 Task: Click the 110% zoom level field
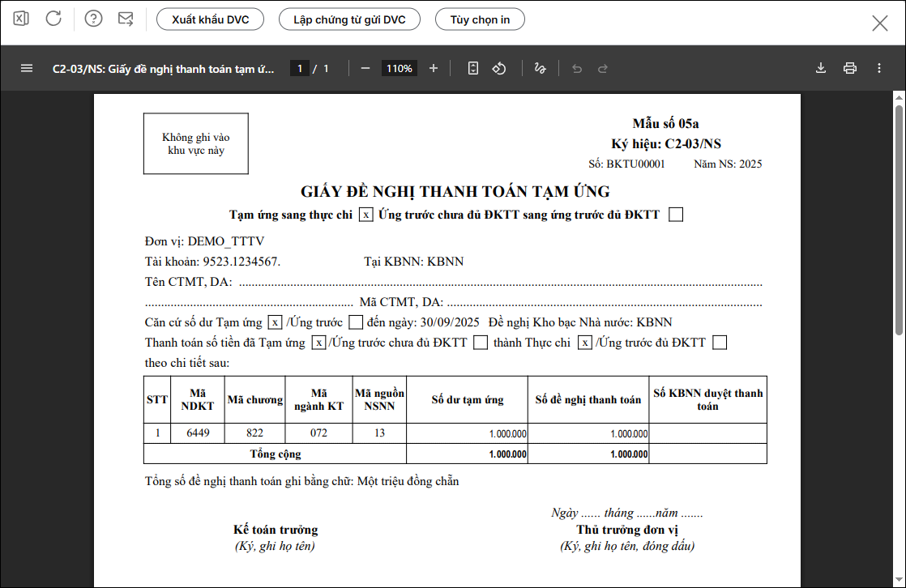[x=400, y=69]
